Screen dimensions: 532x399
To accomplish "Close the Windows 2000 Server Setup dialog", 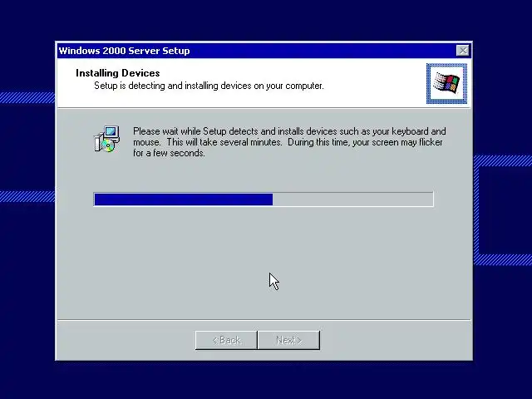I will (x=462, y=51).
